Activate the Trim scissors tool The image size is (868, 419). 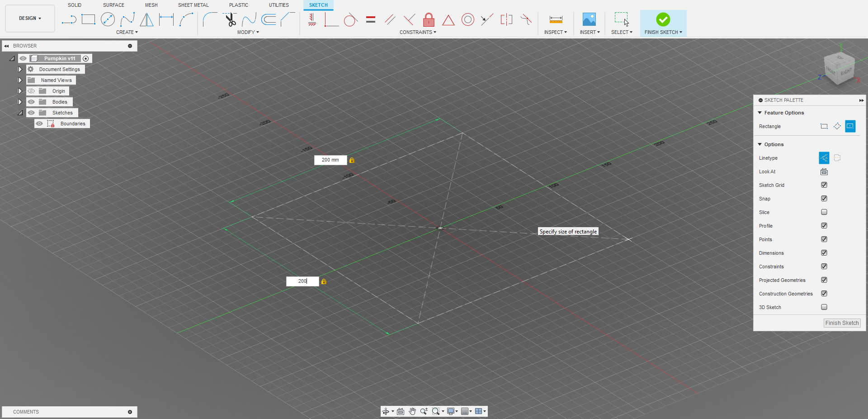click(x=230, y=19)
